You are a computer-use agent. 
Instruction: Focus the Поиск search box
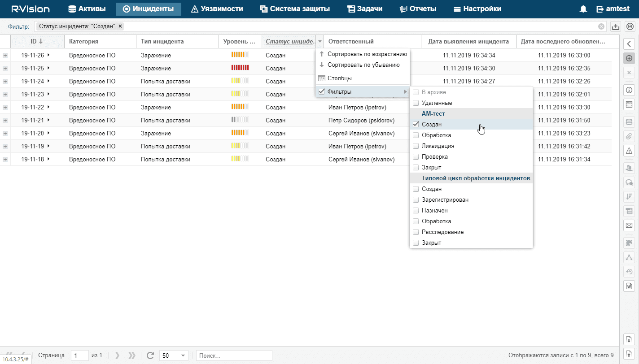coord(234,355)
